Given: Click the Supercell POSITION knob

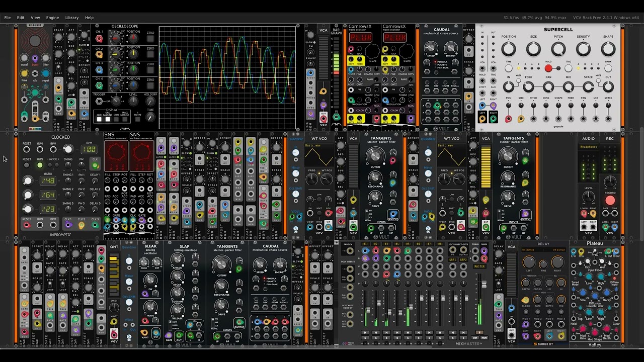Looking at the screenshot, I should [x=508, y=49].
